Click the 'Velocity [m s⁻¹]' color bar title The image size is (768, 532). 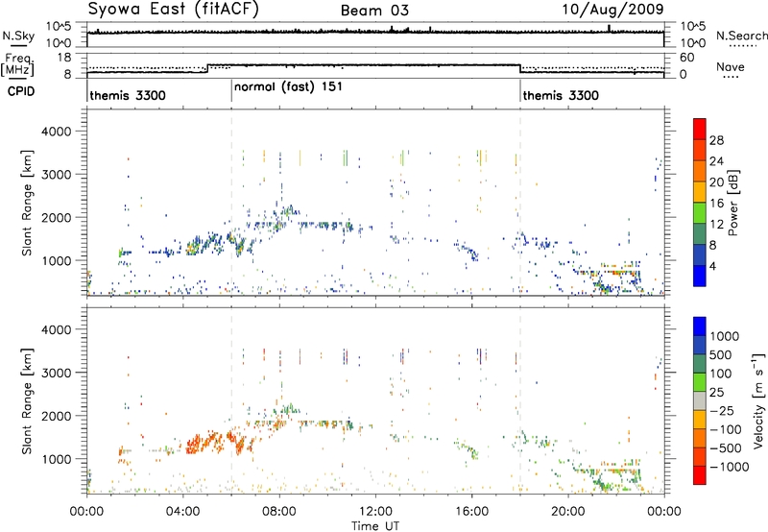tap(758, 401)
